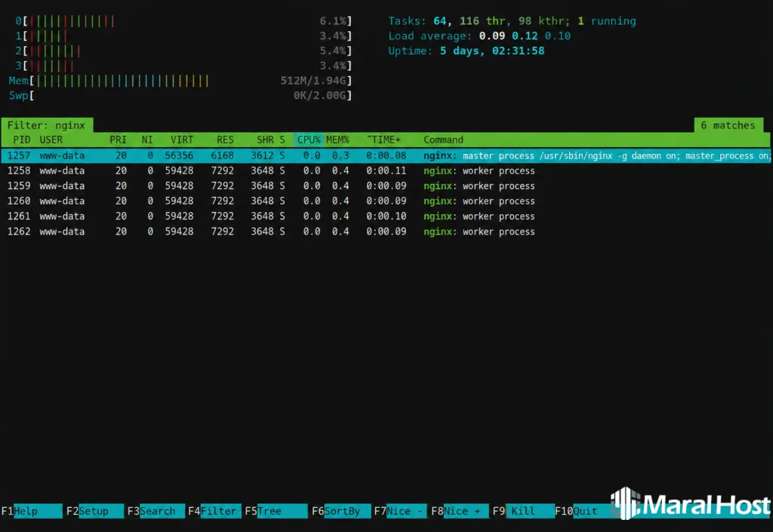The height and width of the screenshot is (532, 773).
Task: Click TIME+ value 0:00.10
Action: 386,217
